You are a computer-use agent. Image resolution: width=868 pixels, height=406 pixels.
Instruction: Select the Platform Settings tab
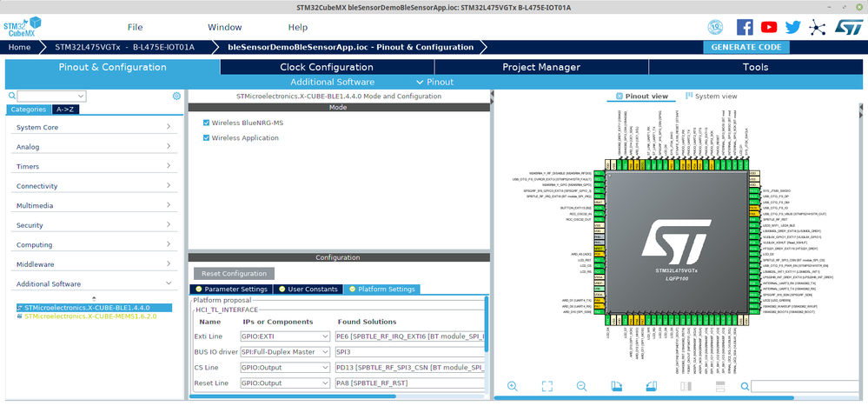pos(381,290)
